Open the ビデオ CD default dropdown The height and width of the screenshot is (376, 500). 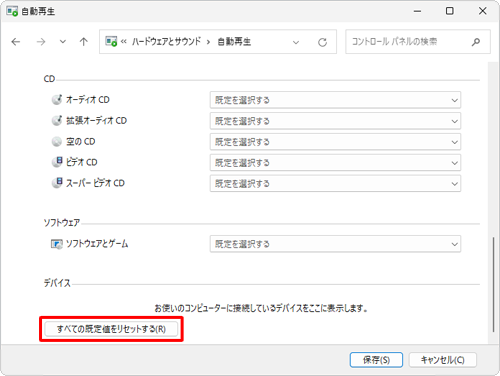[335, 163]
